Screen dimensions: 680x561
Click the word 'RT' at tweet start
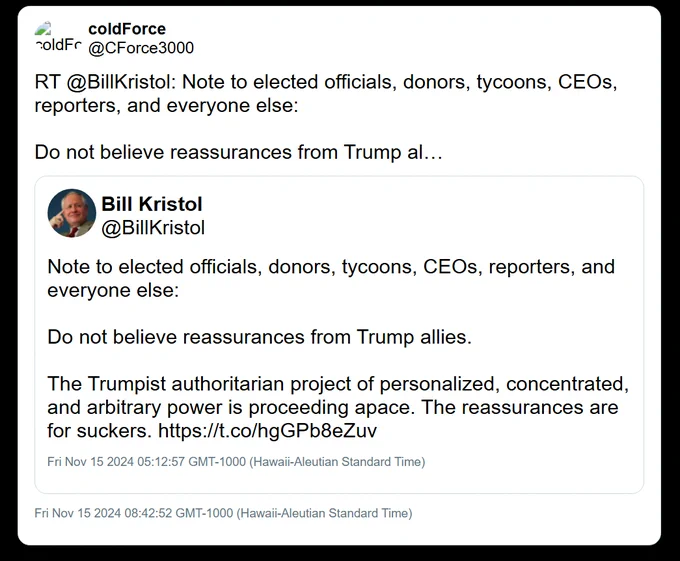[x=47, y=82]
